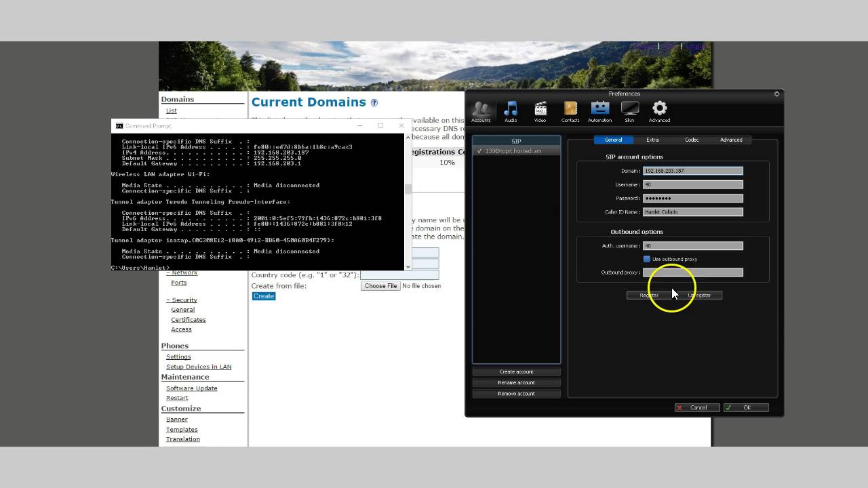Screen dimensions: 868x488
Task: Click the help icon beside Current Domains
Action: point(374,102)
